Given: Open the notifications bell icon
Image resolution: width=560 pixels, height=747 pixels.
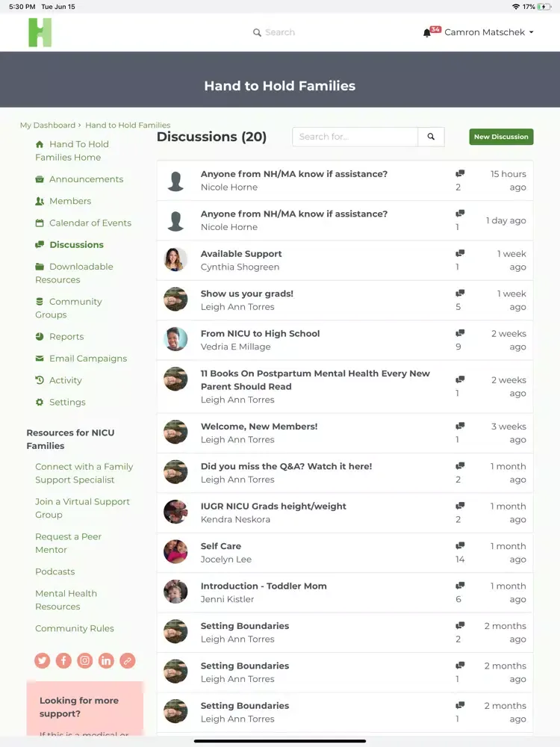Looking at the screenshot, I should click(427, 32).
